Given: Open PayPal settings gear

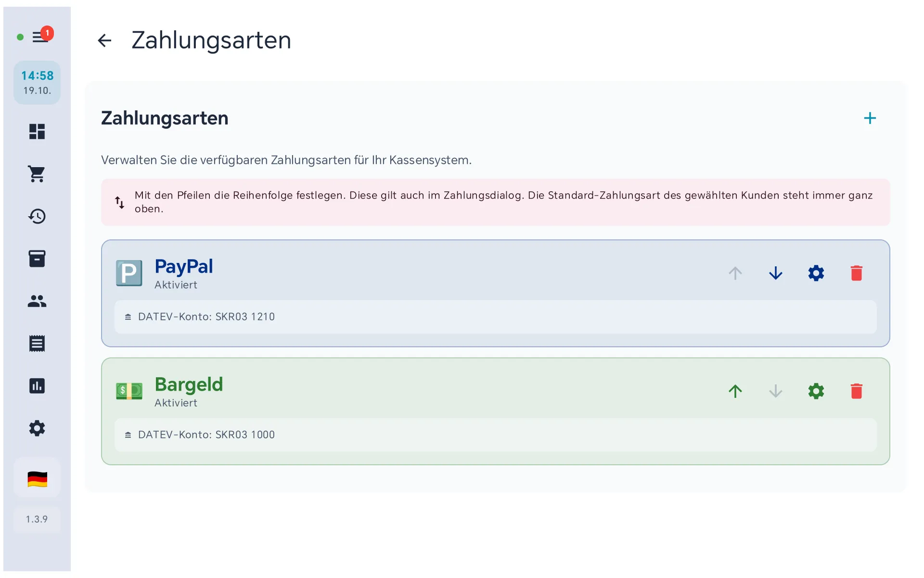Looking at the screenshot, I should (x=816, y=273).
